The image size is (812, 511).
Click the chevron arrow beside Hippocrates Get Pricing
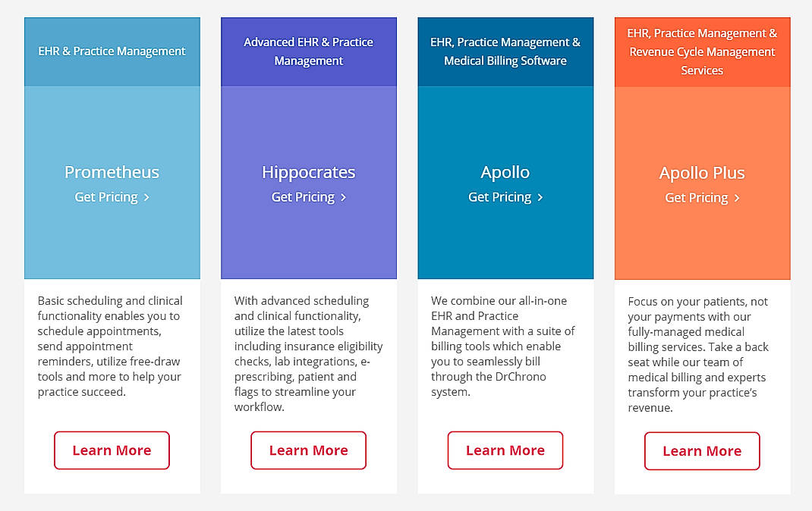pyautogui.click(x=343, y=197)
